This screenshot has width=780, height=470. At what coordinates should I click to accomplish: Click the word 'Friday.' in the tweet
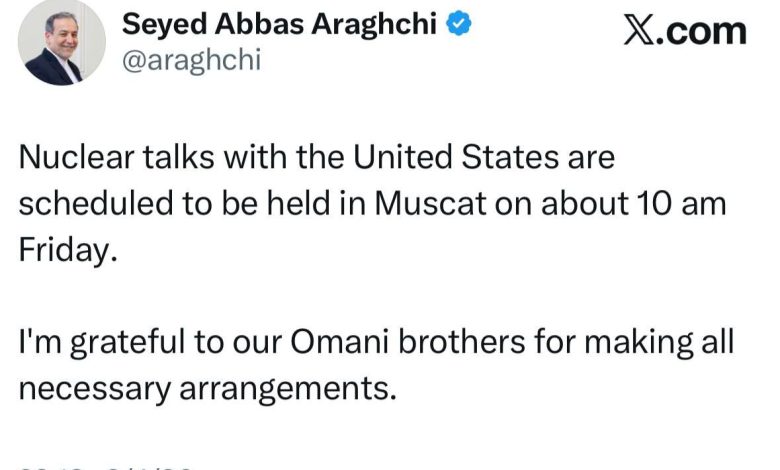coord(68,250)
